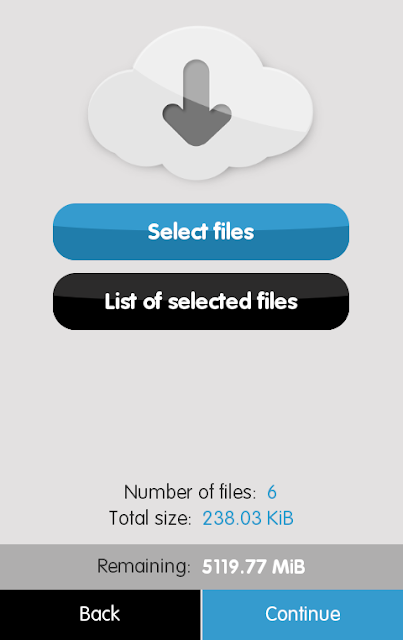Click the 238.03 KiB size value

pos(248,518)
